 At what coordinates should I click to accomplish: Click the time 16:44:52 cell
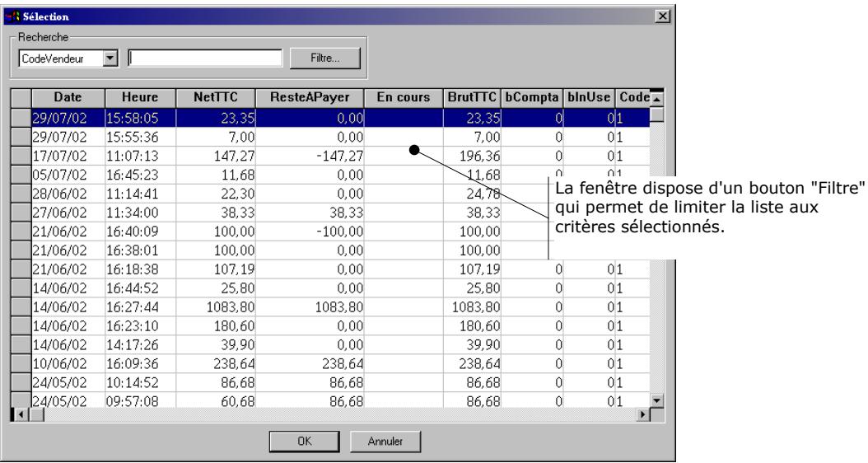click(x=140, y=288)
